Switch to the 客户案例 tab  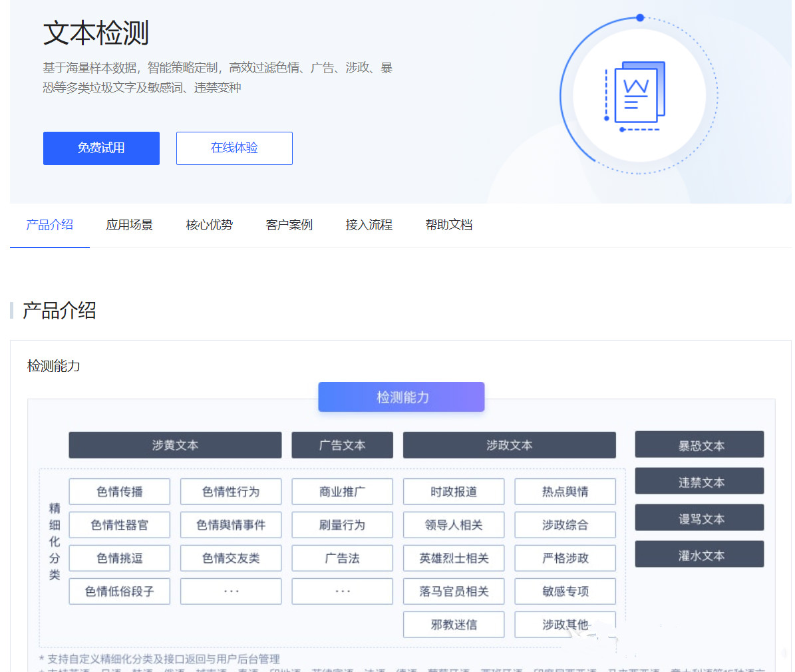[x=289, y=225]
